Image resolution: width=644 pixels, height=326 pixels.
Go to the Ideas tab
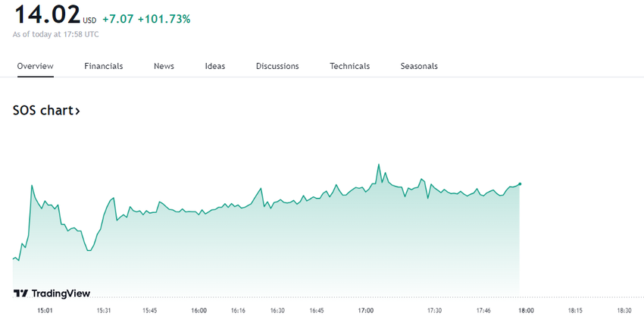tap(215, 66)
